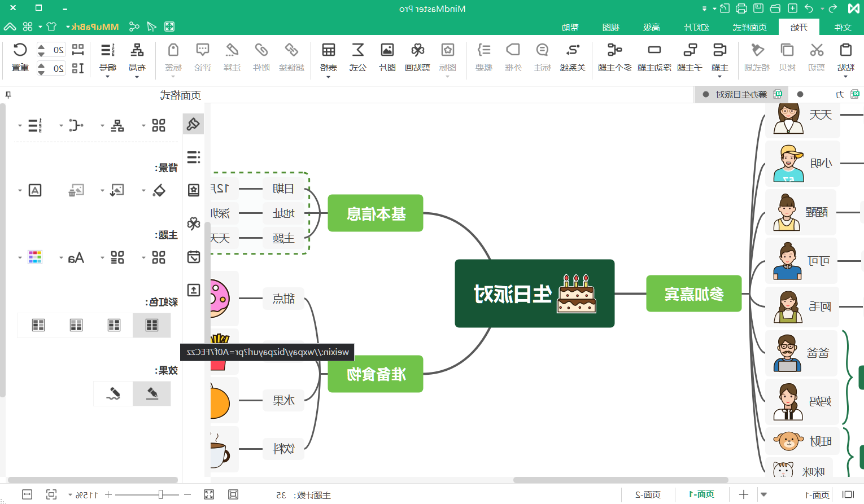Select the straight-line pen 效果 style
Viewport: 864px width, 504px height.
click(152, 393)
